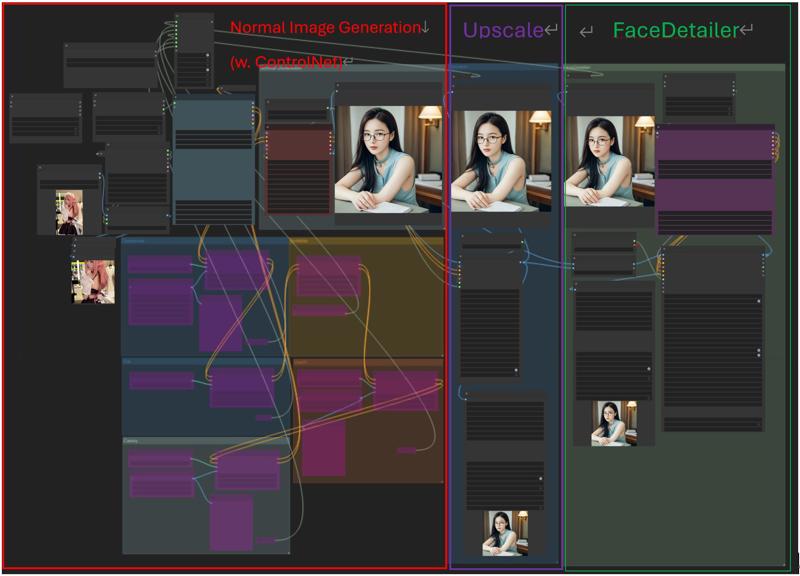800x576 pixels.
Task: Select the large portrait preview under FaceDetailer
Action: (x=610, y=161)
